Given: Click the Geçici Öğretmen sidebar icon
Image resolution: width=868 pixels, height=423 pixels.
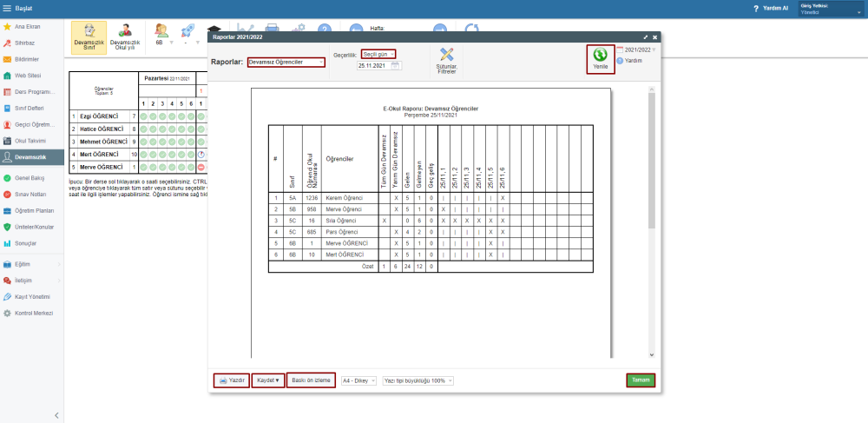Looking at the screenshot, I should tap(7, 124).
